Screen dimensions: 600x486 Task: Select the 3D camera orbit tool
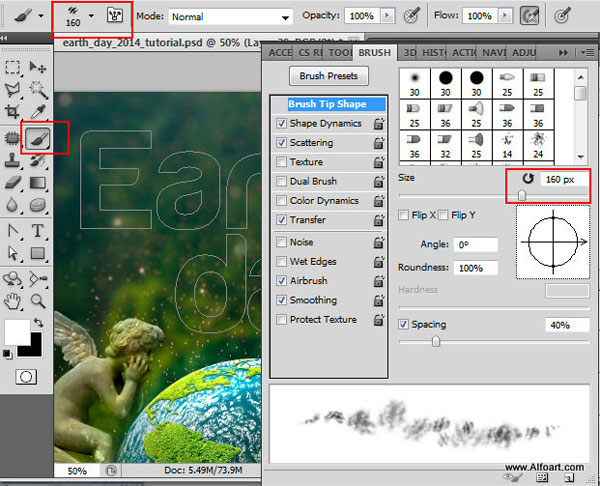38,279
